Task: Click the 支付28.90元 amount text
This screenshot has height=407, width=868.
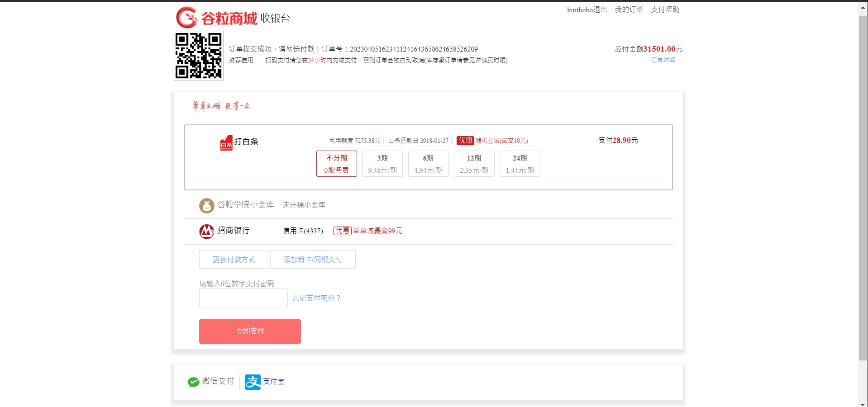Action: coord(618,141)
